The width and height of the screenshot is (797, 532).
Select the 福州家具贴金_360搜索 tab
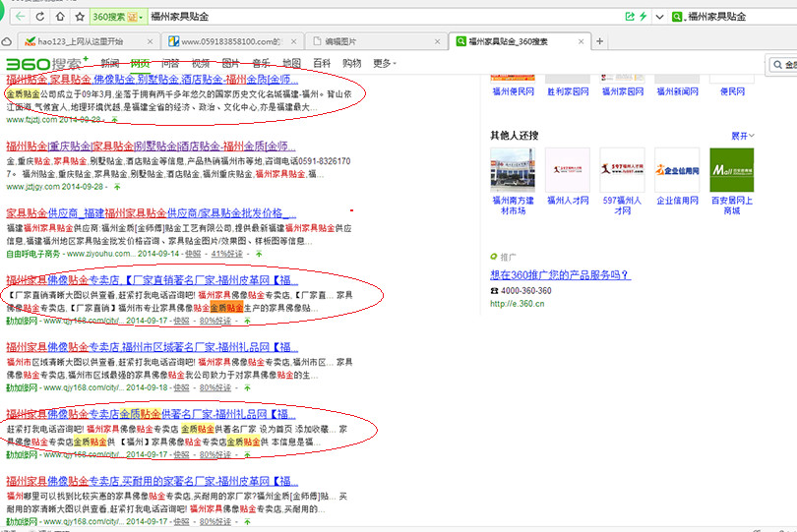tap(519, 41)
